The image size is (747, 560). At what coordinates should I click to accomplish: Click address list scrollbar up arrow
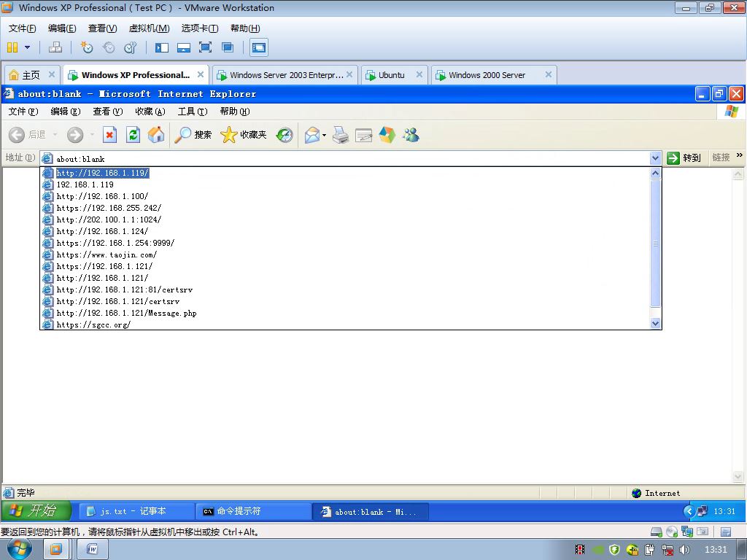point(656,174)
